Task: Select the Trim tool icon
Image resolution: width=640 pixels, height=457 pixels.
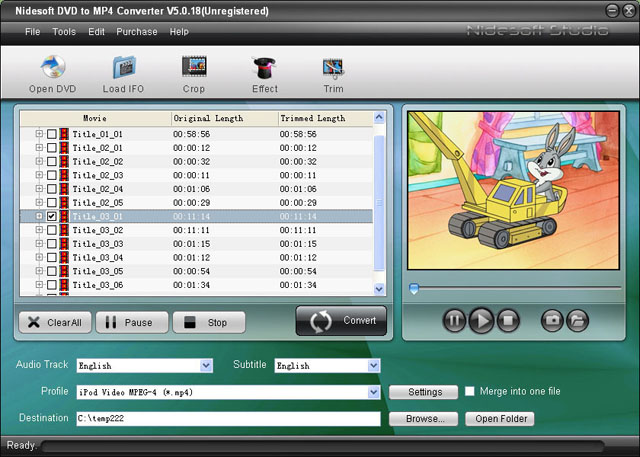Action: click(333, 68)
